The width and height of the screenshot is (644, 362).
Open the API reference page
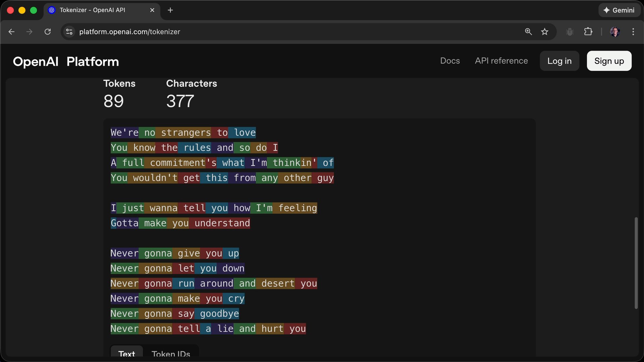[x=501, y=61]
